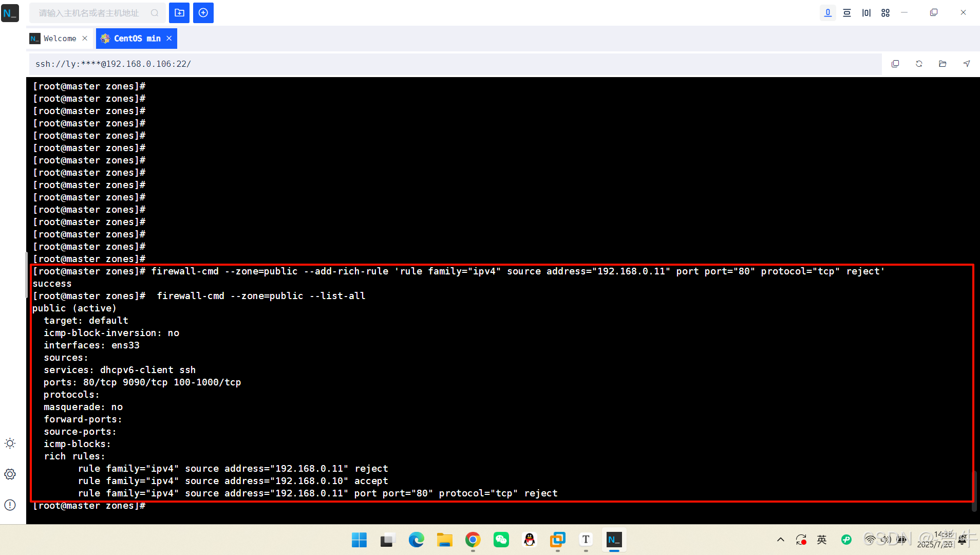Select the single pane layout icon
Screen dimensions: 980x555
tap(827, 13)
